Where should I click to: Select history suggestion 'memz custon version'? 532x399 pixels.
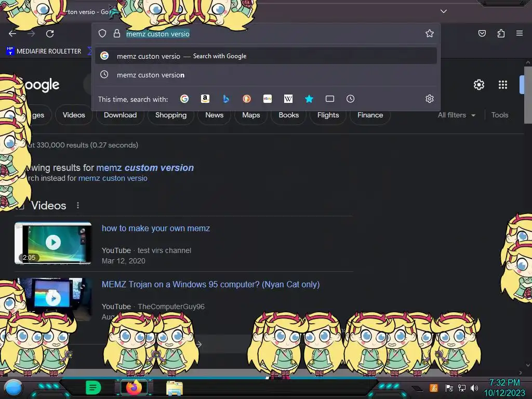[x=266, y=75]
